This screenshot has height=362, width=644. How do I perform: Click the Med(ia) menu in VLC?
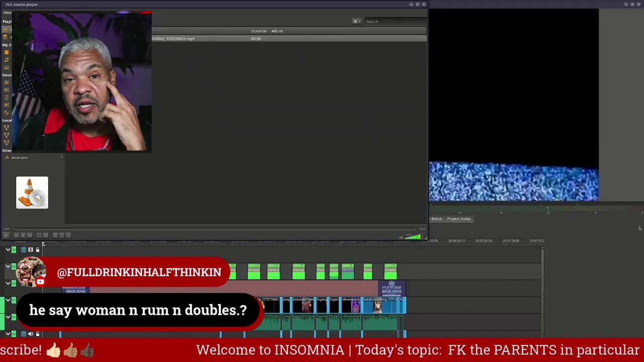tap(7, 13)
